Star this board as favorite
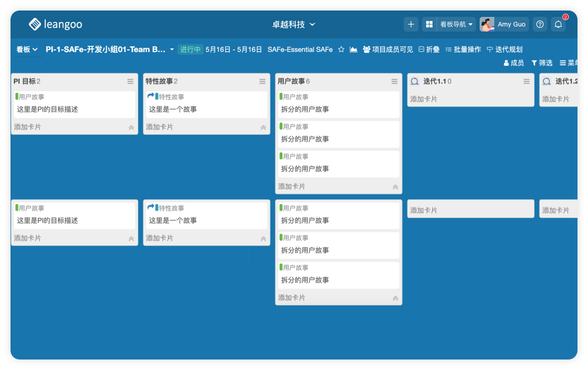Screen dimensions: 588x370 [341, 49]
